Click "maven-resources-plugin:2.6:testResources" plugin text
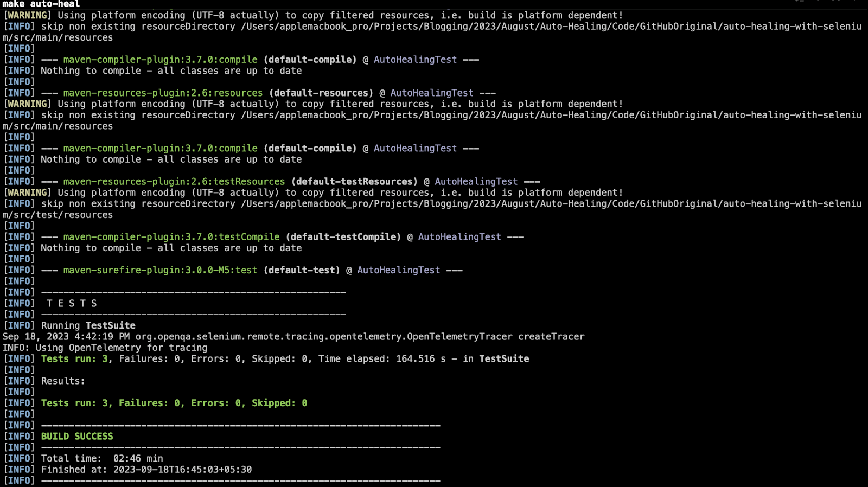 174,182
